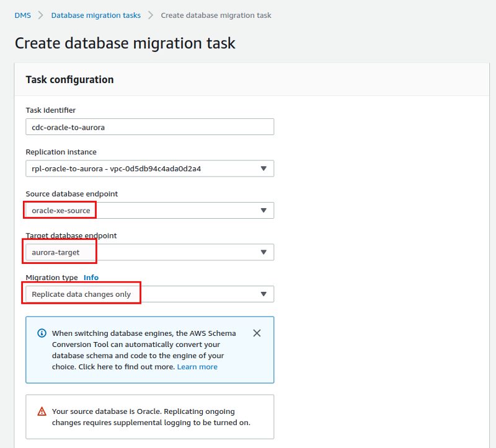
Task: Click the breadcrumb chevron after DMS
Action: [x=40, y=15]
